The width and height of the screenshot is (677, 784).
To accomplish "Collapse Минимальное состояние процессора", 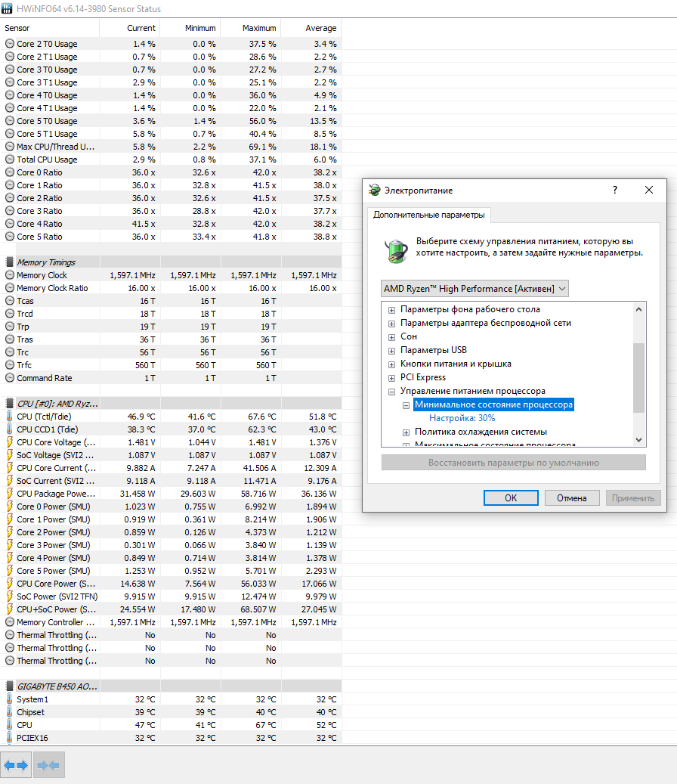I will (x=407, y=405).
